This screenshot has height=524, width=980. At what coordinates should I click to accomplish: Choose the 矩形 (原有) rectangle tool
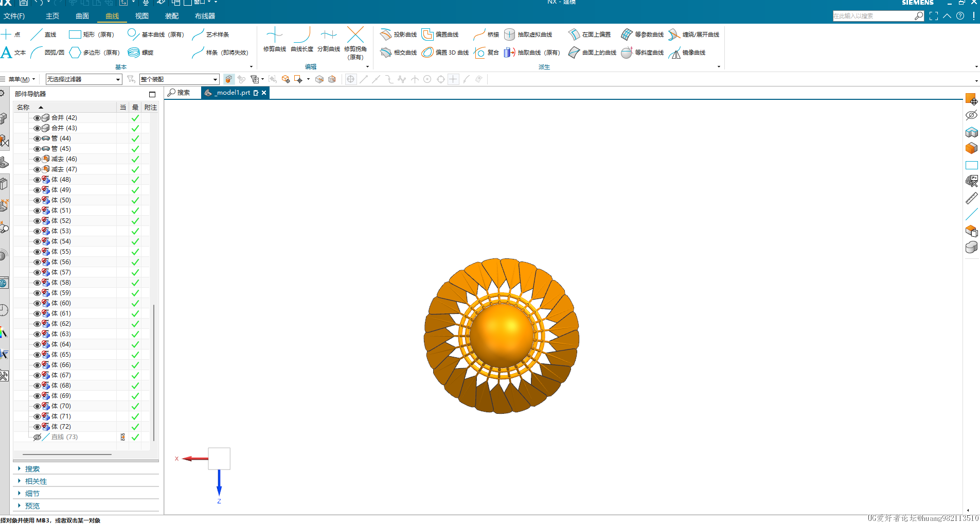[91, 34]
